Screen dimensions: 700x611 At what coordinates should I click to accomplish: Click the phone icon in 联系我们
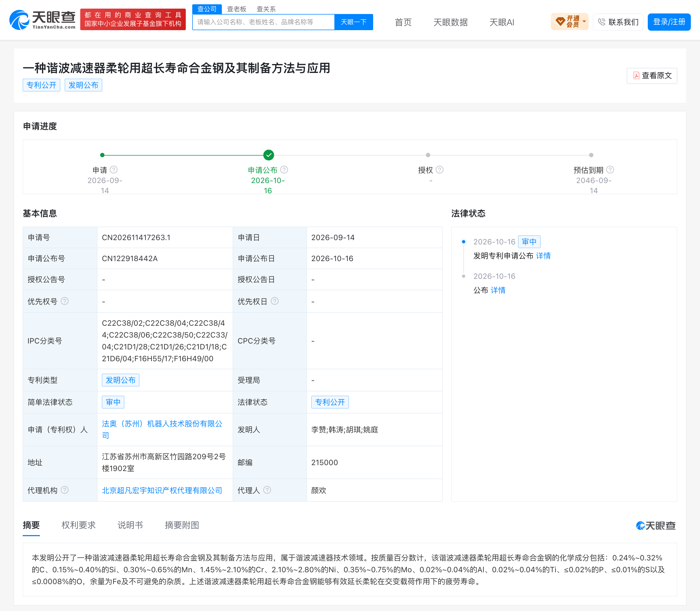[601, 22]
